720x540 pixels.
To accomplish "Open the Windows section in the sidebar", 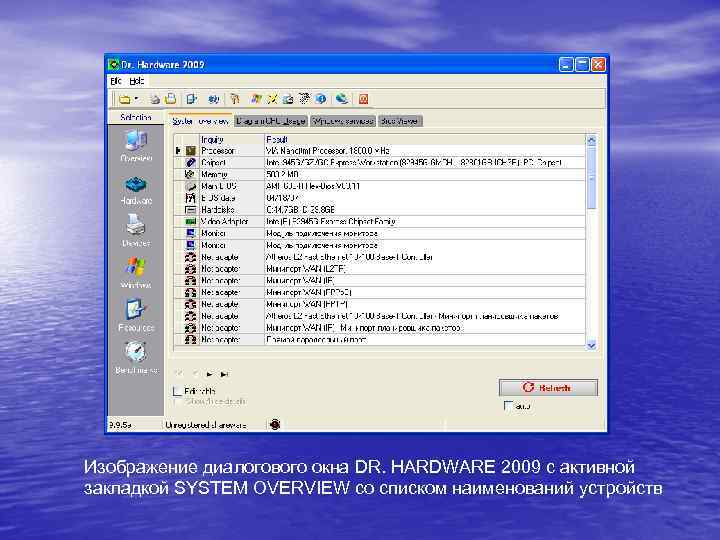I will coord(136,273).
